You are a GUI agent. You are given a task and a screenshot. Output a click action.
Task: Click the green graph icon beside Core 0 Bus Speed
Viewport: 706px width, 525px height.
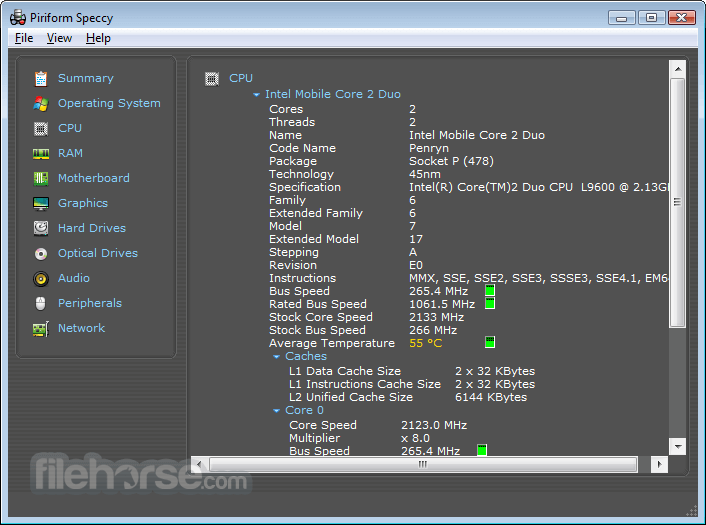[482, 450]
